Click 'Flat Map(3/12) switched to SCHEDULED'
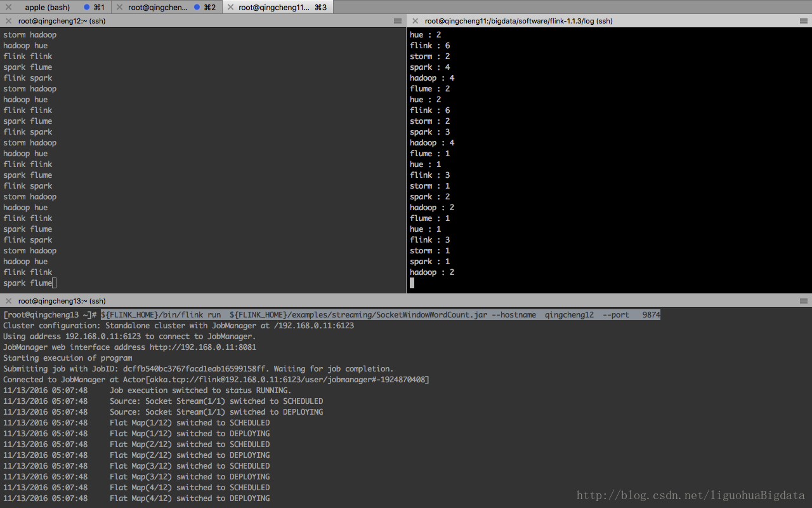 click(190, 466)
